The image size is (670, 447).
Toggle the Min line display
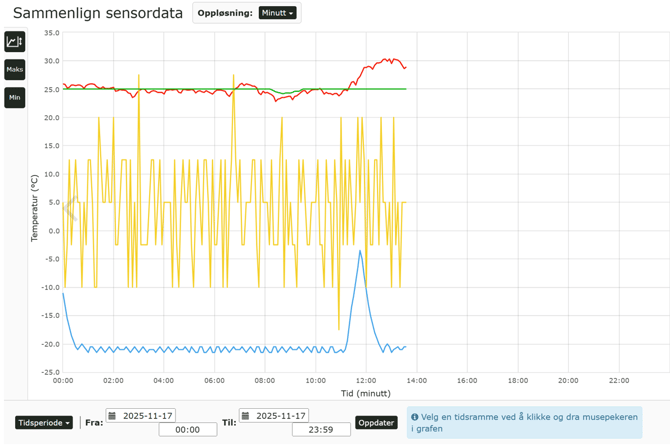[14, 97]
